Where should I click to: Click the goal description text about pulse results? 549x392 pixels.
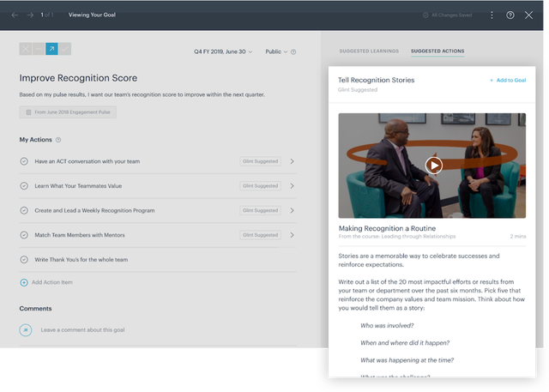coord(142,95)
